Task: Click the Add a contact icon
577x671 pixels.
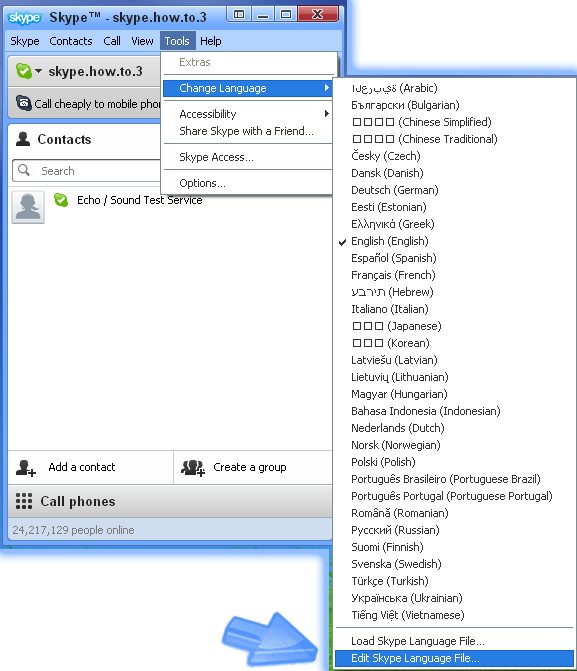Action: pos(26,468)
